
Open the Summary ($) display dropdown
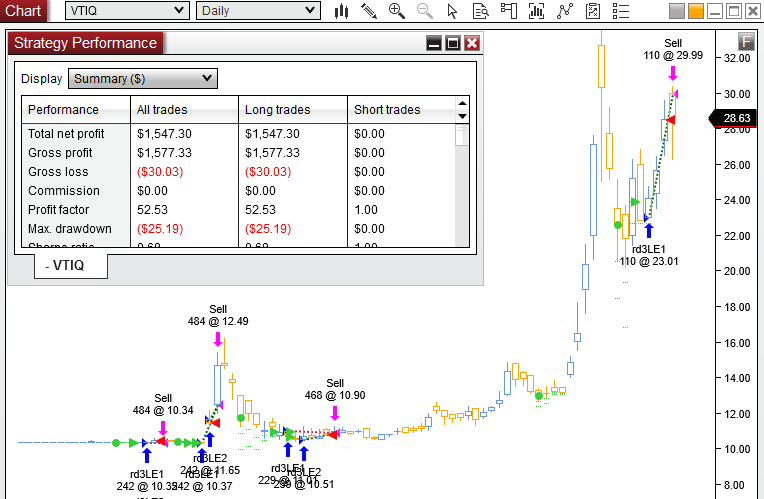(143, 78)
